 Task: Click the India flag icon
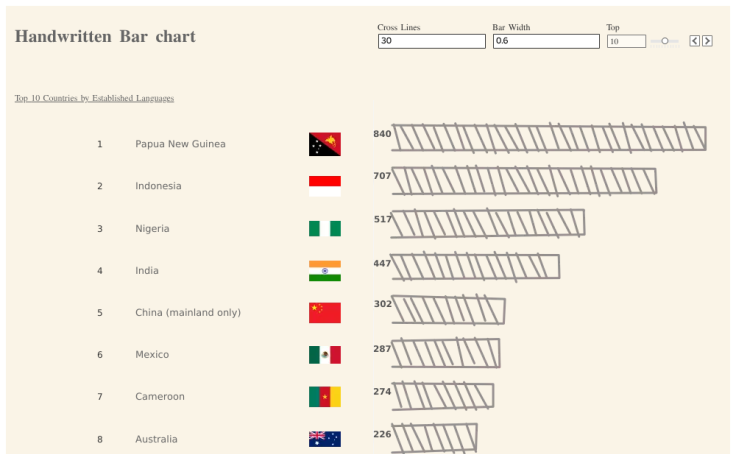(325, 271)
